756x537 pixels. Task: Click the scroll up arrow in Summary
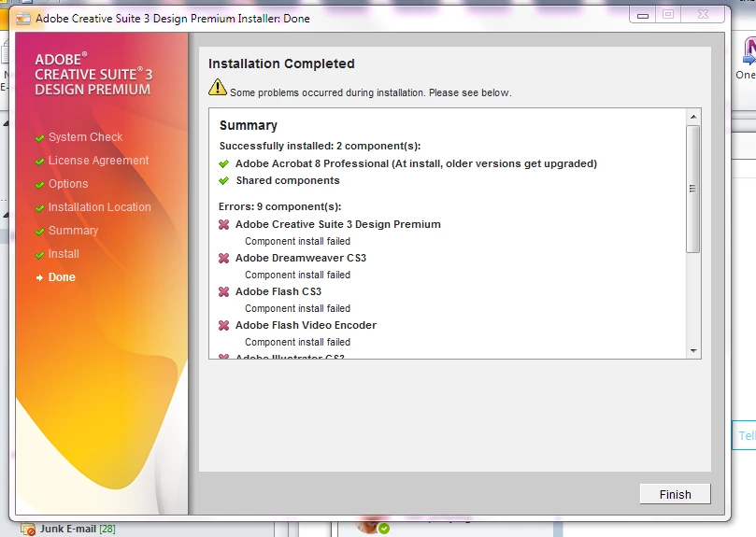coord(693,117)
